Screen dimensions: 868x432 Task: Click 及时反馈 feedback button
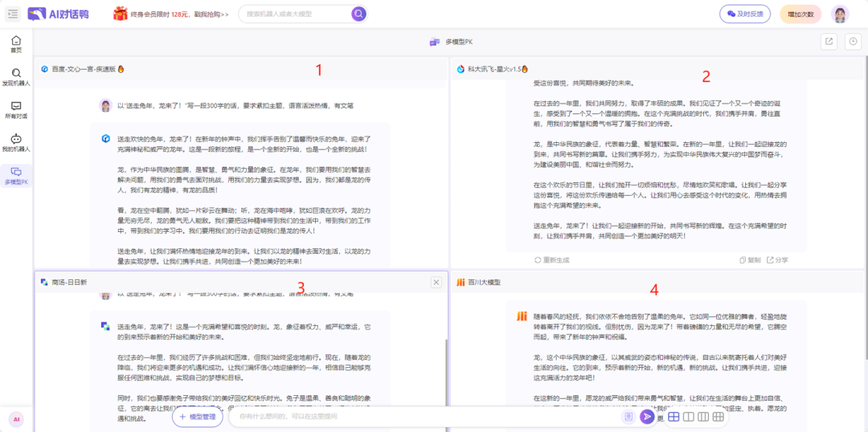pos(744,14)
